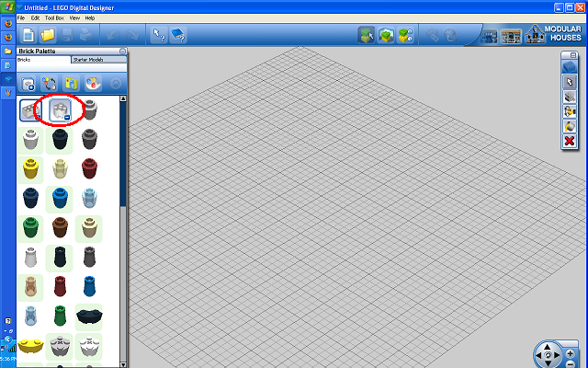Pick the yellow round brick
588x368 pixels.
point(30,168)
